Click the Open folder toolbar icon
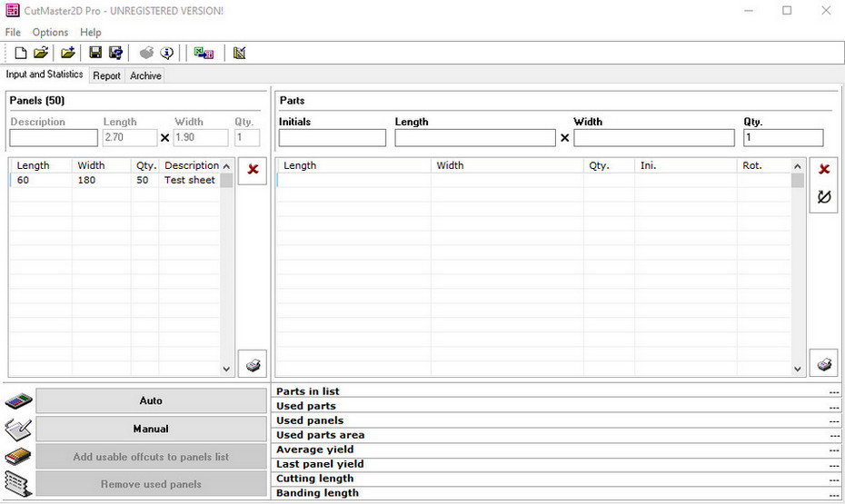 41,54
